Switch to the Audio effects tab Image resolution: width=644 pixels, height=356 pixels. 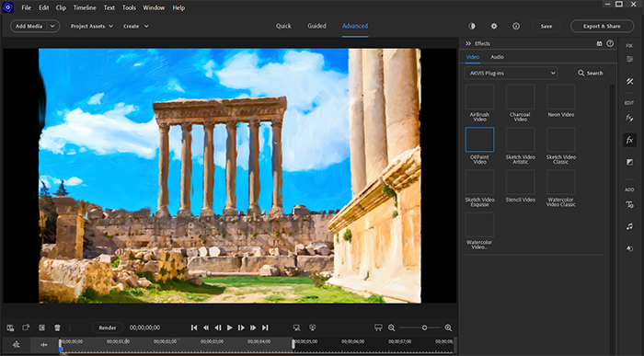tap(497, 57)
